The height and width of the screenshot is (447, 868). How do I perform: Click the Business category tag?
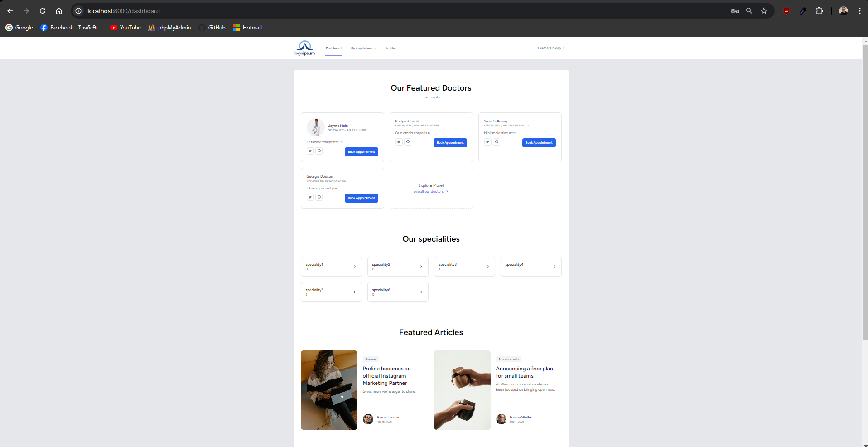coord(371,359)
